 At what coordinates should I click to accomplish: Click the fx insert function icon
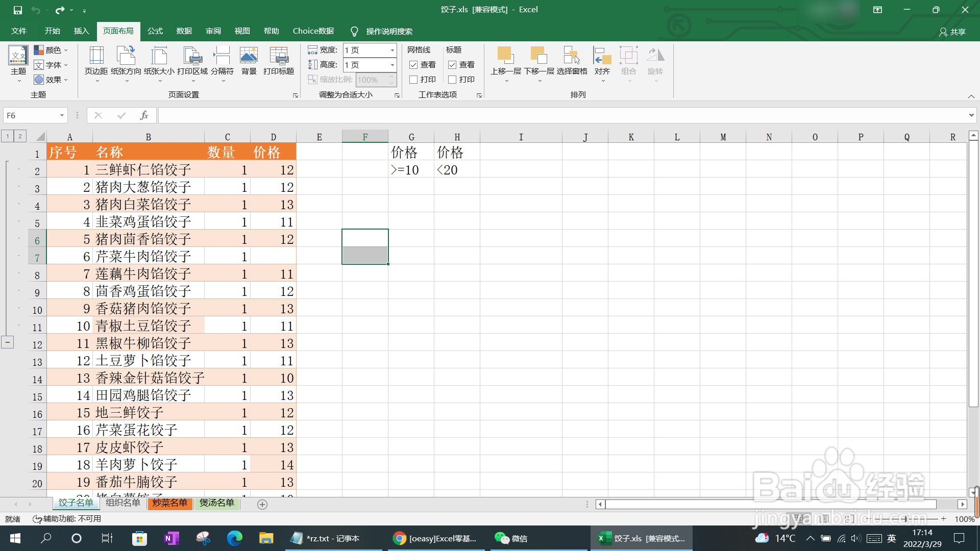coord(144,115)
